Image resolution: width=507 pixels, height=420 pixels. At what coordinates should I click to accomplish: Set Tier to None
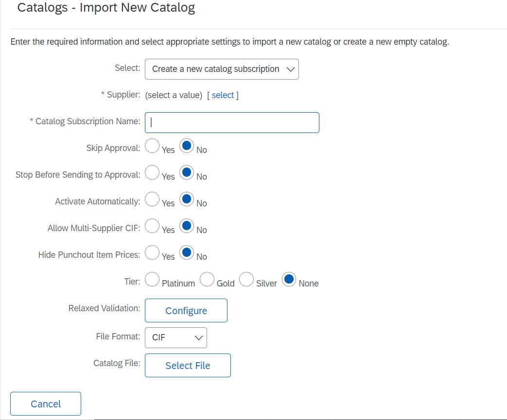[289, 279]
